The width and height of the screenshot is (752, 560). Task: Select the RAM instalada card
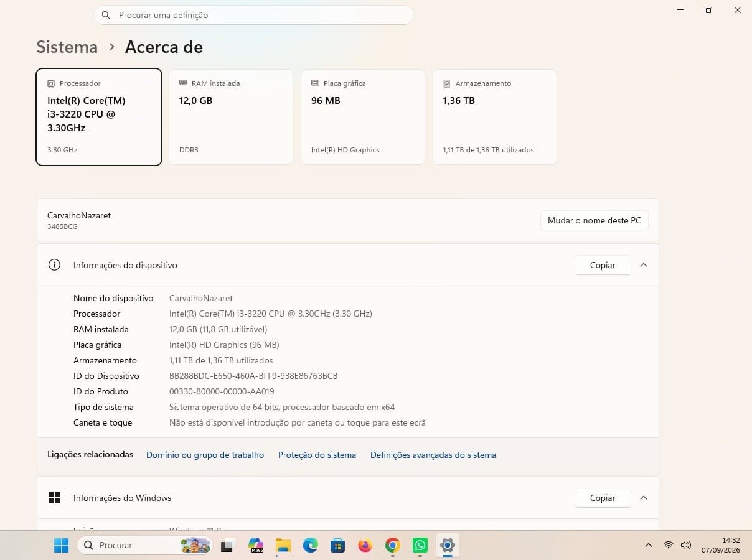(231, 117)
